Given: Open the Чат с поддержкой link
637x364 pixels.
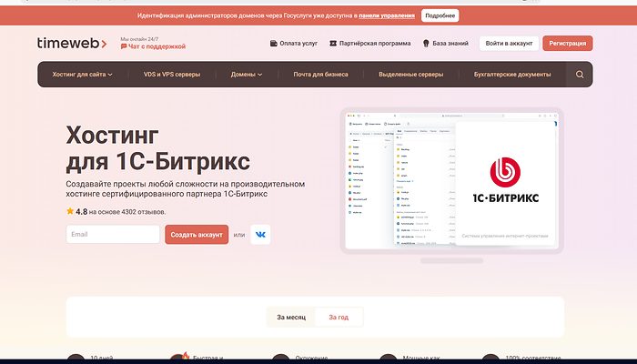Looking at the screenshot, I should point(153,46).
